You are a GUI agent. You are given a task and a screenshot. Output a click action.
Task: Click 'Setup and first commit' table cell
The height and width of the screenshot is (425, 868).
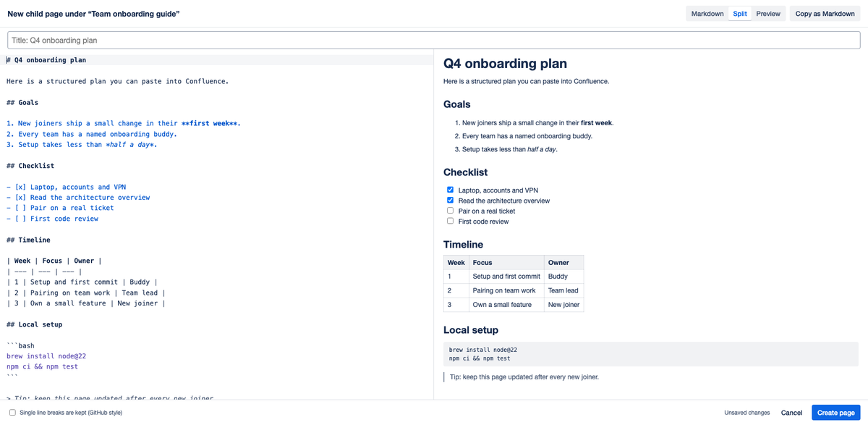(506, 277)
